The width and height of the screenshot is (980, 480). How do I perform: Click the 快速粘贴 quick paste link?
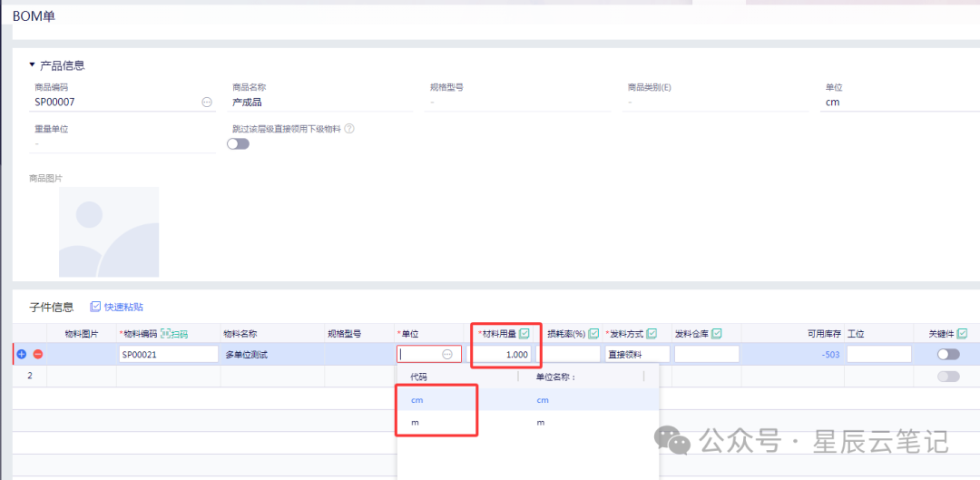pyautogui.click(x=117, y=307)
